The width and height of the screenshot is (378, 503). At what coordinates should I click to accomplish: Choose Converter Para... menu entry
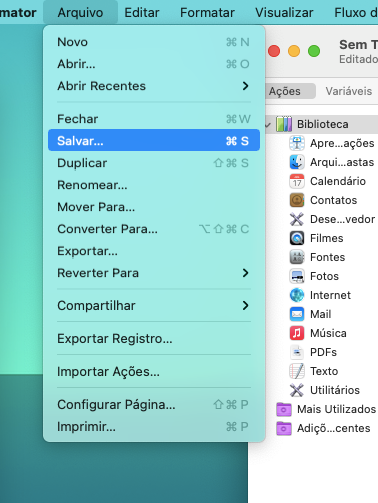154,229
